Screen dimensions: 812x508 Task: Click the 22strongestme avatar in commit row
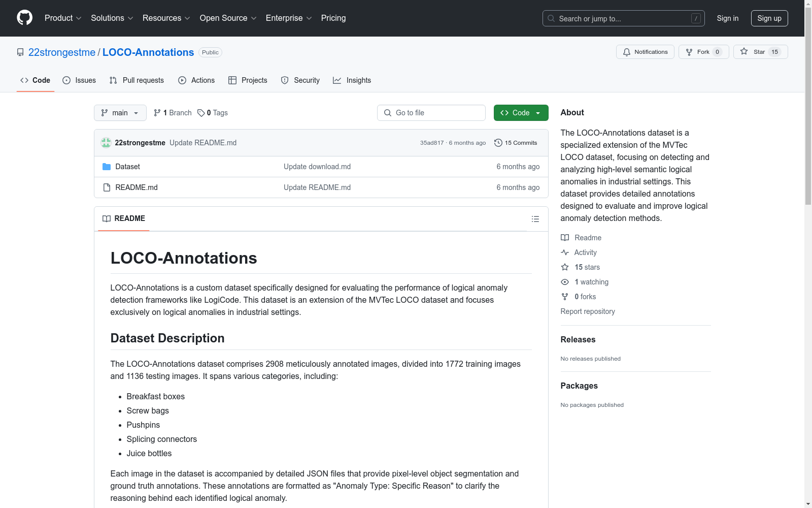(106, 143)
